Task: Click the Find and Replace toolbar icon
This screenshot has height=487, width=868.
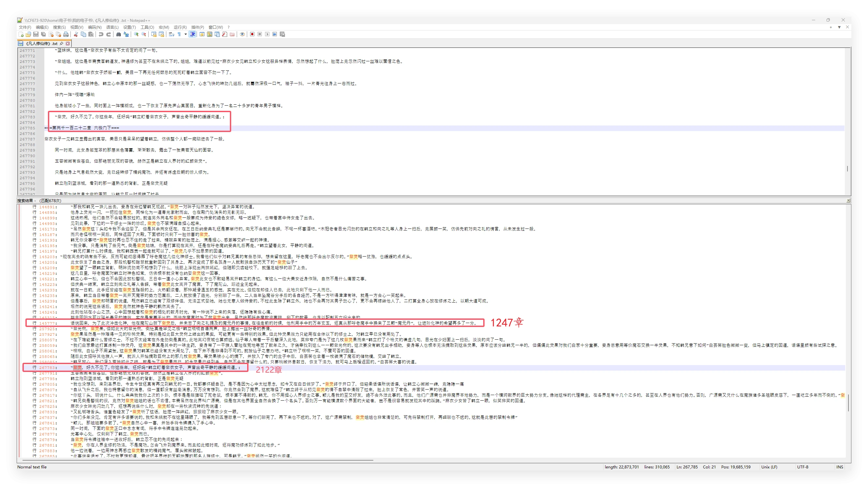Action: coord(126,34)
